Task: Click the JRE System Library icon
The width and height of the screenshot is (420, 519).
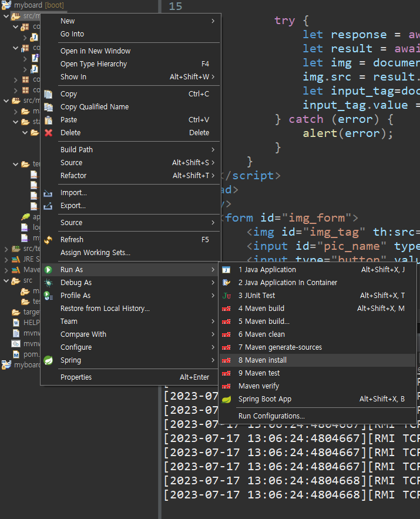Action: point(16,259)
